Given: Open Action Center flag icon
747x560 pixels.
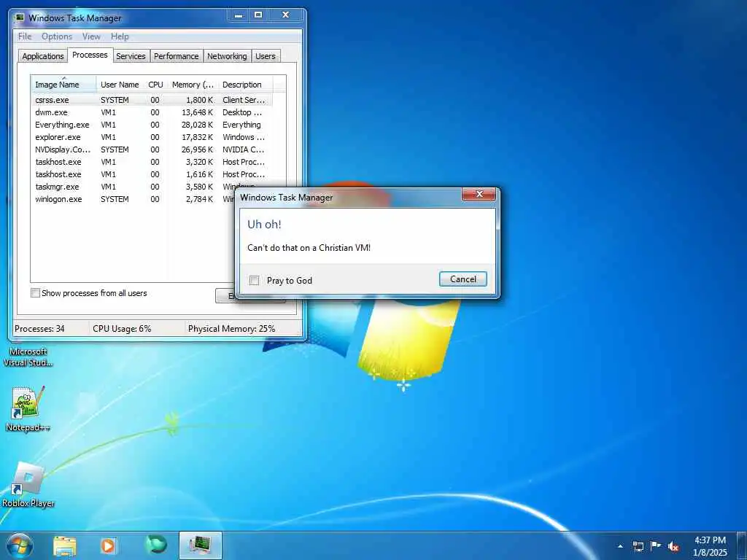Looking at the screenshot, I should point(656,545).
